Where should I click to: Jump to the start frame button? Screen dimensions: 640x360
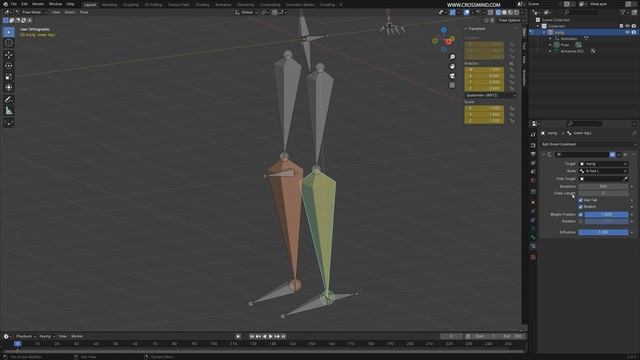pos(252,336)
